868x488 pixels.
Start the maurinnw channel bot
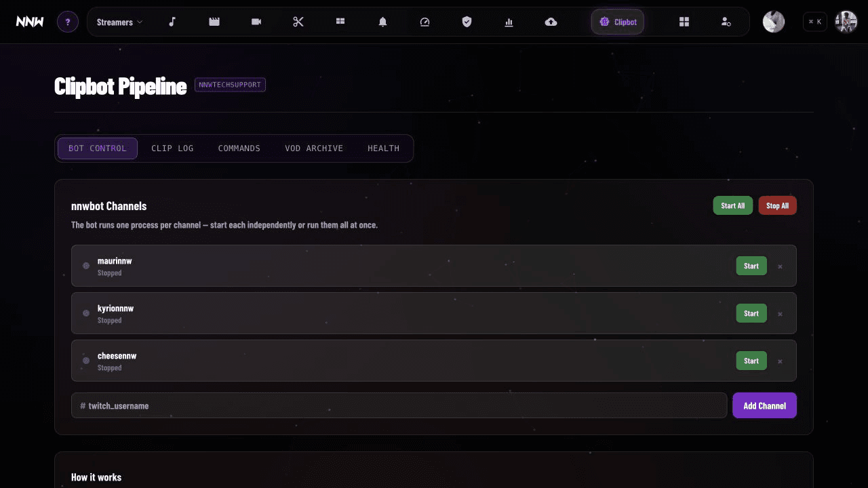tap(751, 266)
